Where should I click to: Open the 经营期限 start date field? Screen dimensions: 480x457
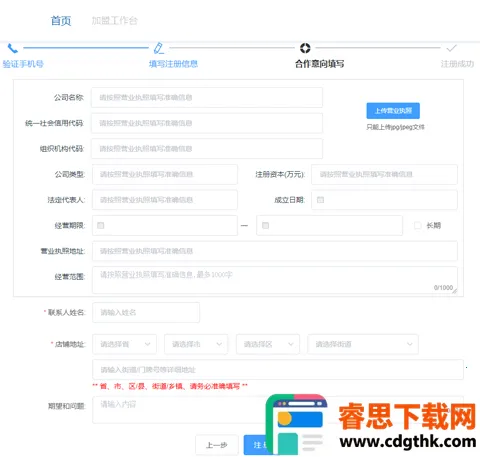[165, 225]
